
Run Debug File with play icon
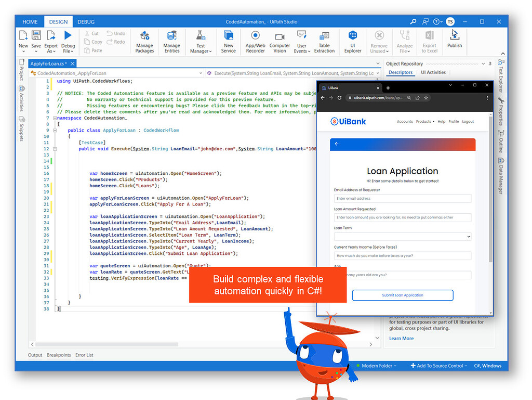(x=68, y=35)
